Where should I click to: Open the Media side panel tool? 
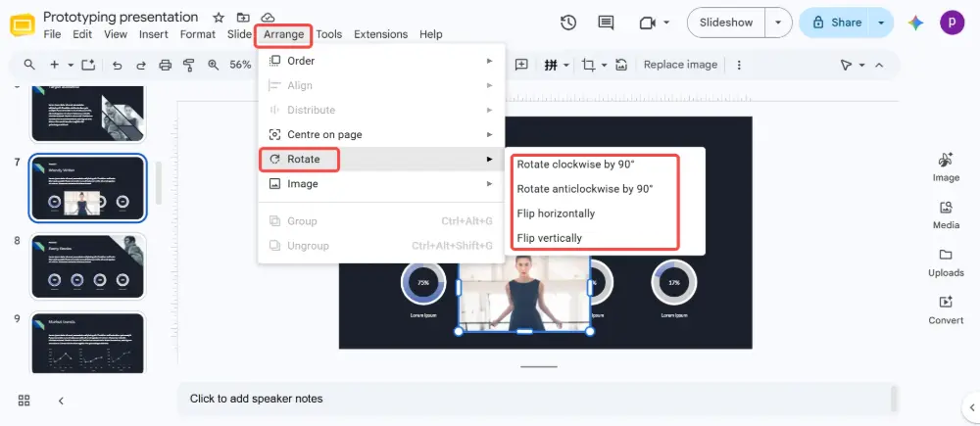[946, 214]
